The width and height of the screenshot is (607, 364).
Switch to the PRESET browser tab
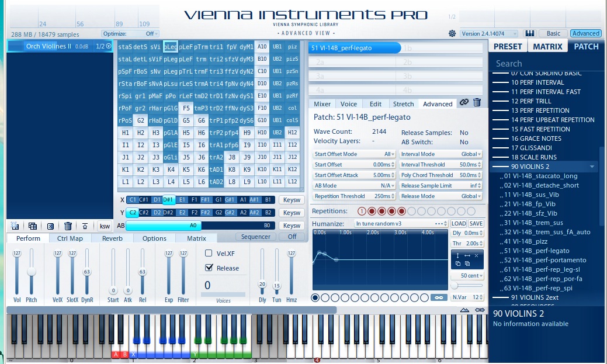click(508, 47)
